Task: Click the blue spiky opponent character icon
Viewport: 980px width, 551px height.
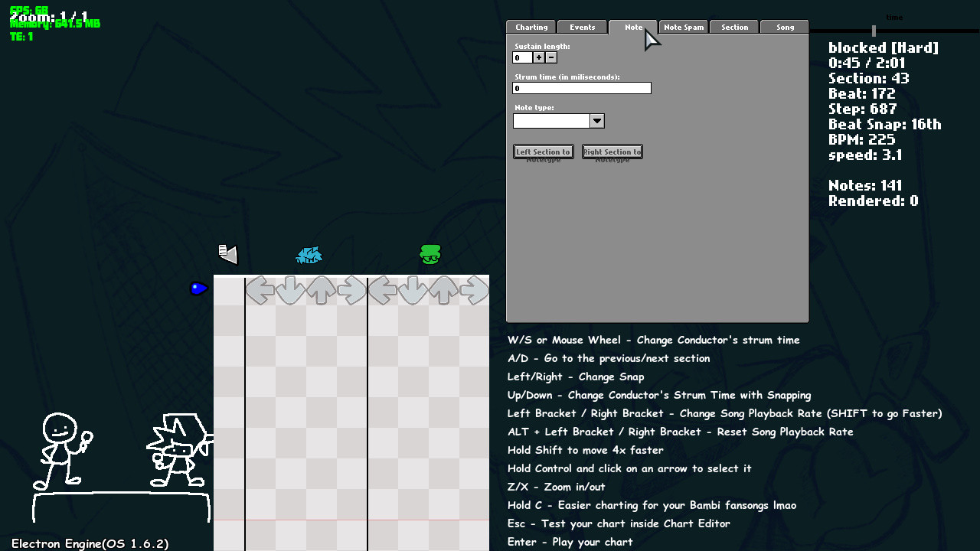Action: click(309, 255)
